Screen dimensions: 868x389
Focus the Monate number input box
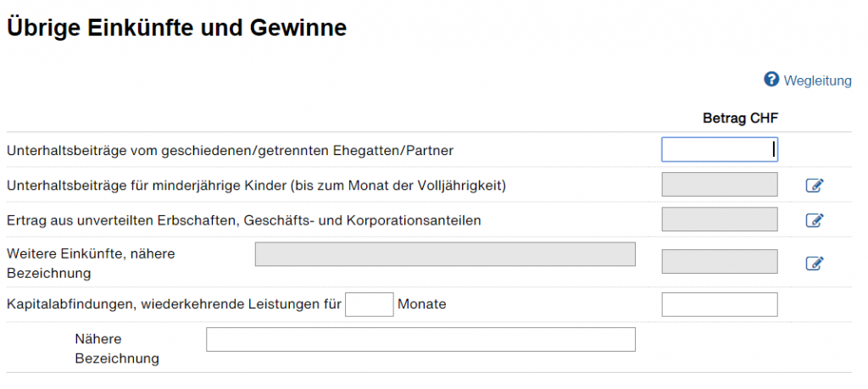pyautogui.click(x=370, y=304)
